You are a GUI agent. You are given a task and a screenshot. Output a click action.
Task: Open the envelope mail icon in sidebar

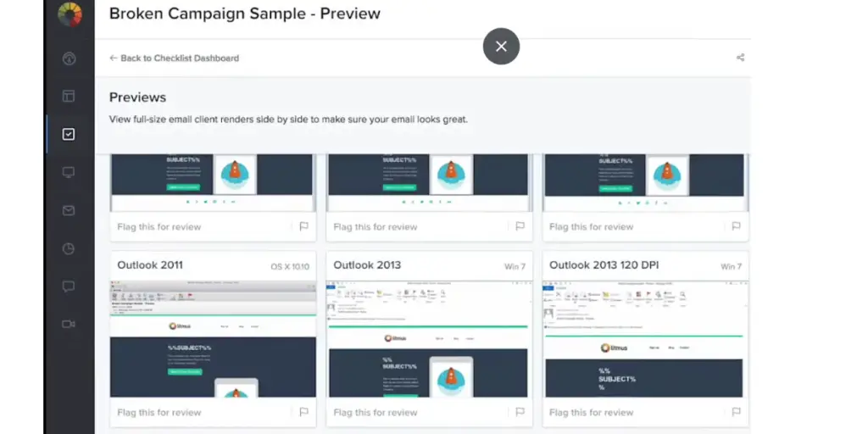[x=69, y=210]
